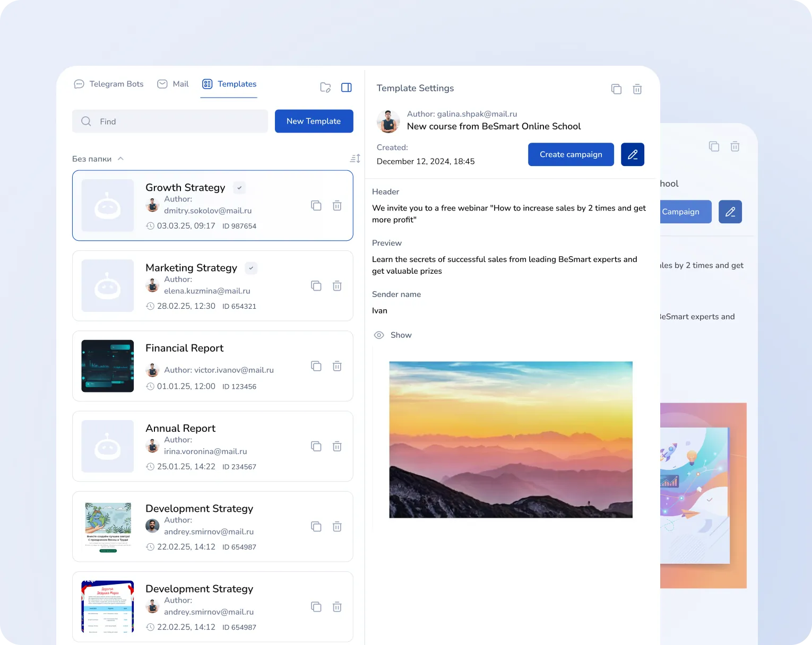Delete the Financial Report template
The height and width of the screenshot is (645, 812).
pos(337,366)
